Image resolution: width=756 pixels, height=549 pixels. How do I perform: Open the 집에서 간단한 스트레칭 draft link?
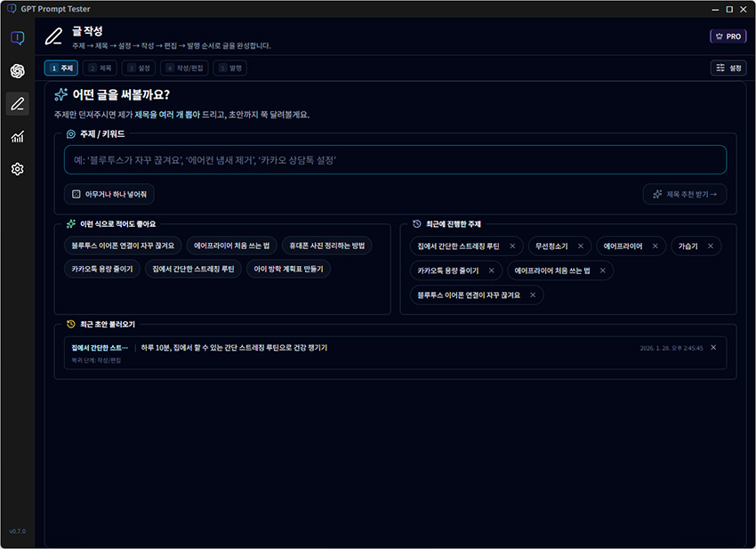(98, 347)
